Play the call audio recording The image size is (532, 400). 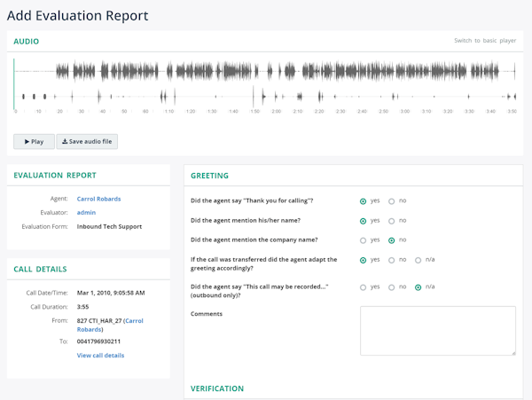coord(34,142)
